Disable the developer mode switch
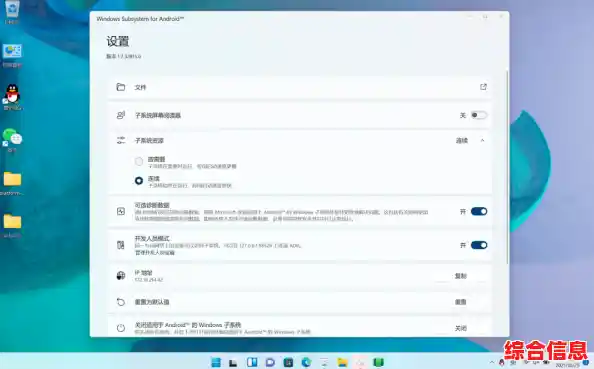This screenshot has height=369, width=594. click(x=479, y=245)
